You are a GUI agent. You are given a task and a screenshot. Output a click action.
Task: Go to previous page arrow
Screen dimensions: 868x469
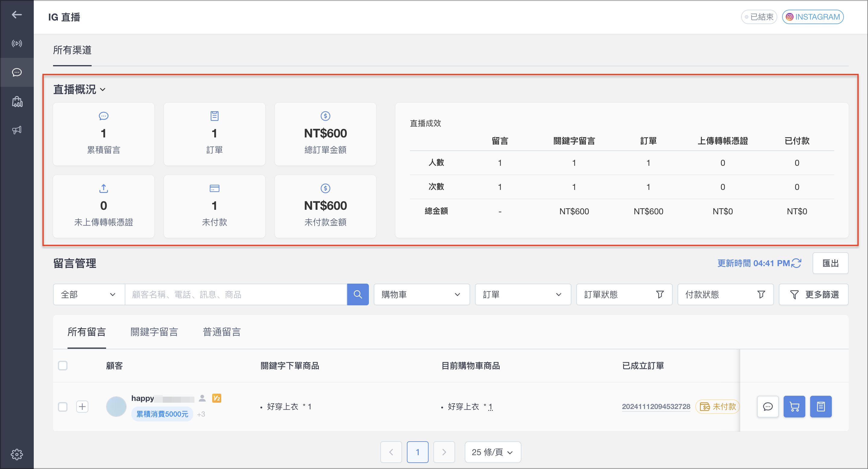(x=391, y=452)
